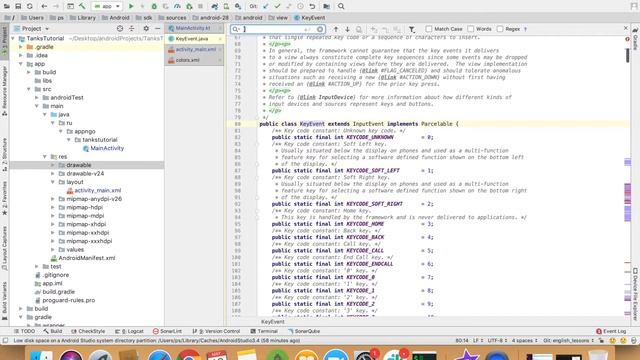The height and width of the screenshot is (360, 640).
Task: Click the Save All icon
Action: 18,6
